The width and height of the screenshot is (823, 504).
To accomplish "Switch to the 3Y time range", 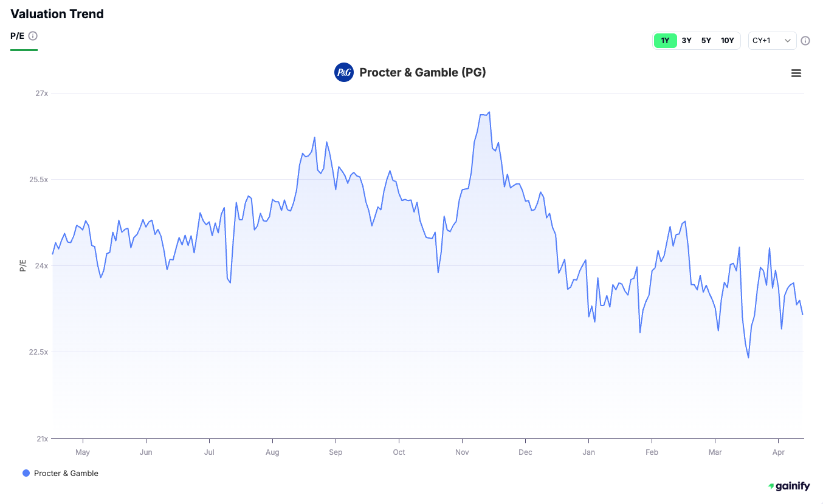I will click(x=686, y=41).
